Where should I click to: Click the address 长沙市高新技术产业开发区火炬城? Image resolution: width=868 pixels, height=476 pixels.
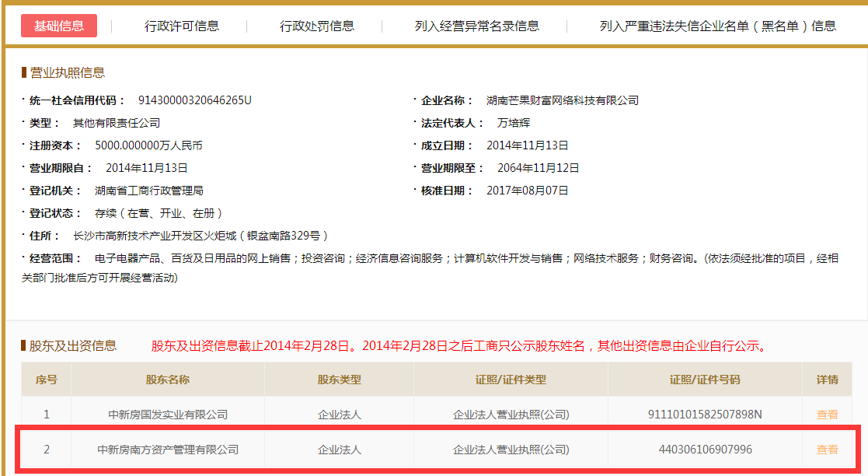coord(155,236)
